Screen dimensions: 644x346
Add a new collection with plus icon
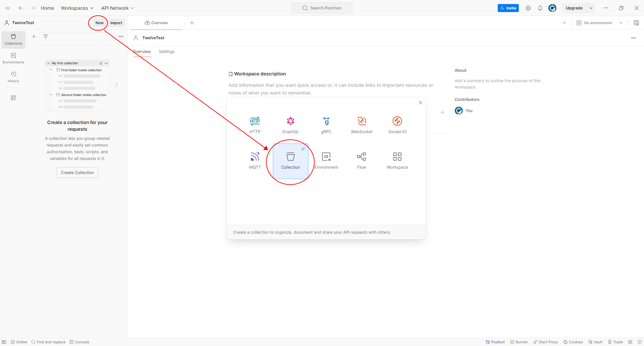click(x=34, y=37)
